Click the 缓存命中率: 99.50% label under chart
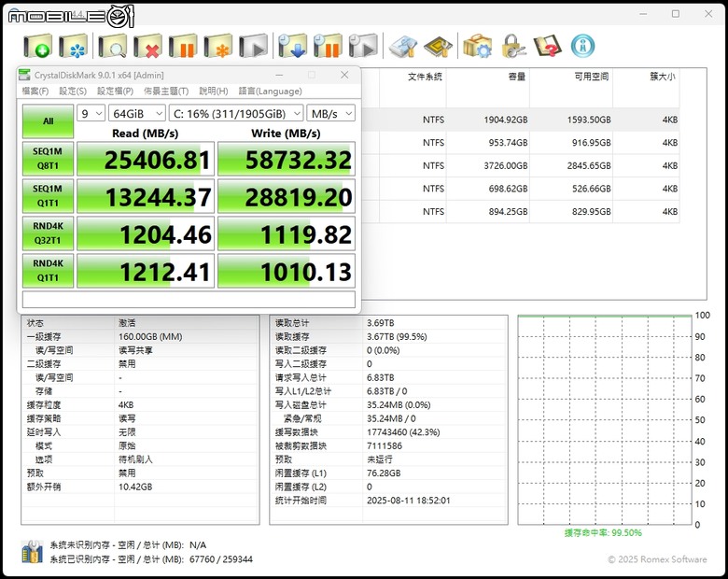This screenshot has height=579, width=728. click(x=603, y=532)
